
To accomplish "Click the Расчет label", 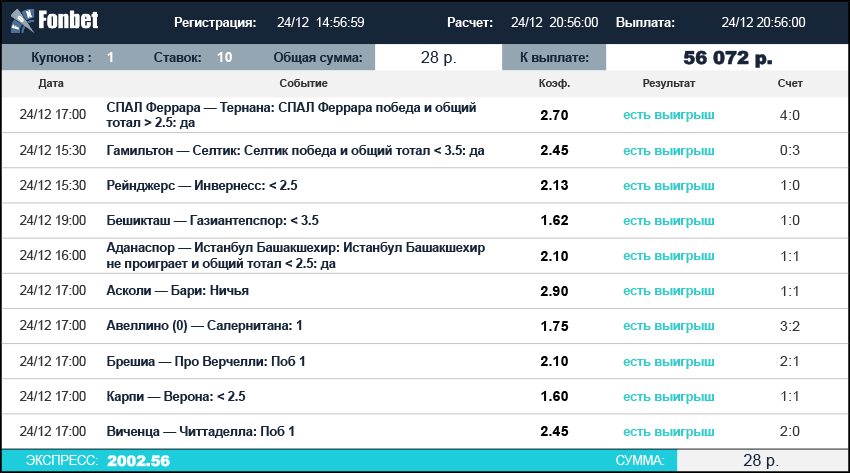I will pos(469,22).
